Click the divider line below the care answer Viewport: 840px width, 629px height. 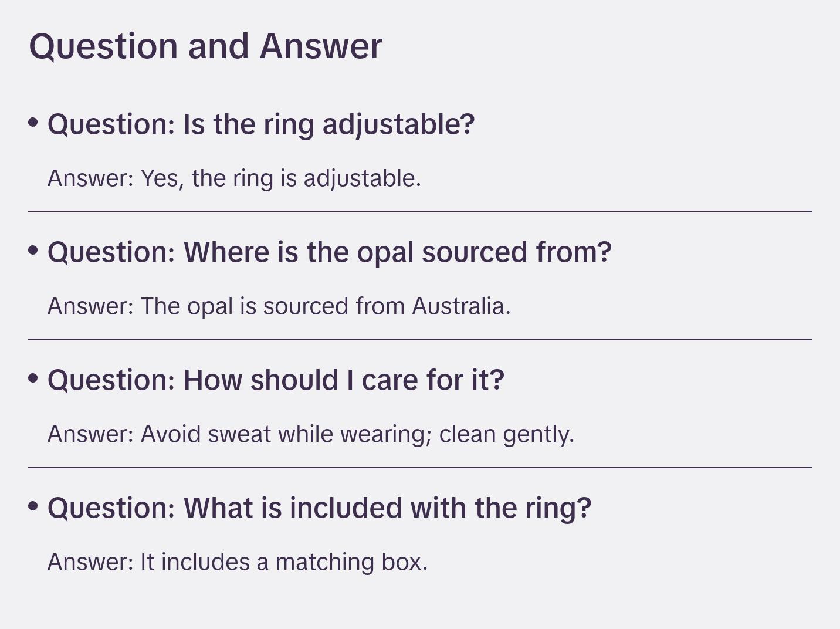(x=420, y=468)
